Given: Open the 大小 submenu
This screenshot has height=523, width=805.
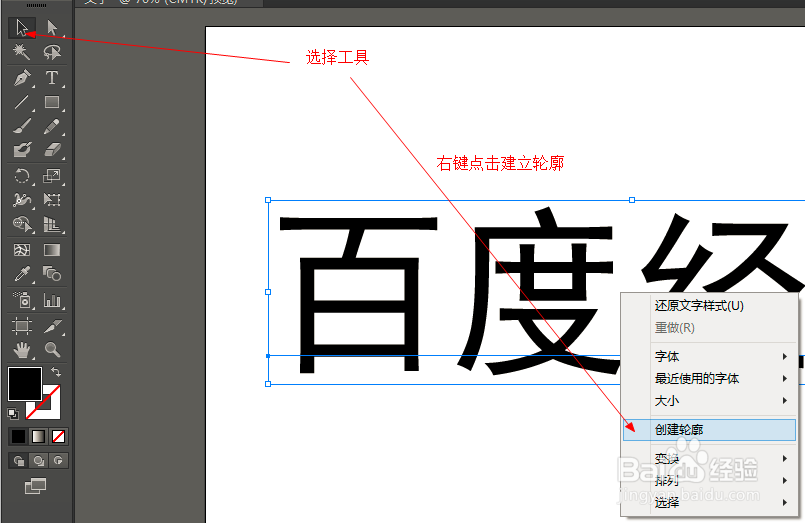Looking at the screenshot, I should click(x=709, y=400).
